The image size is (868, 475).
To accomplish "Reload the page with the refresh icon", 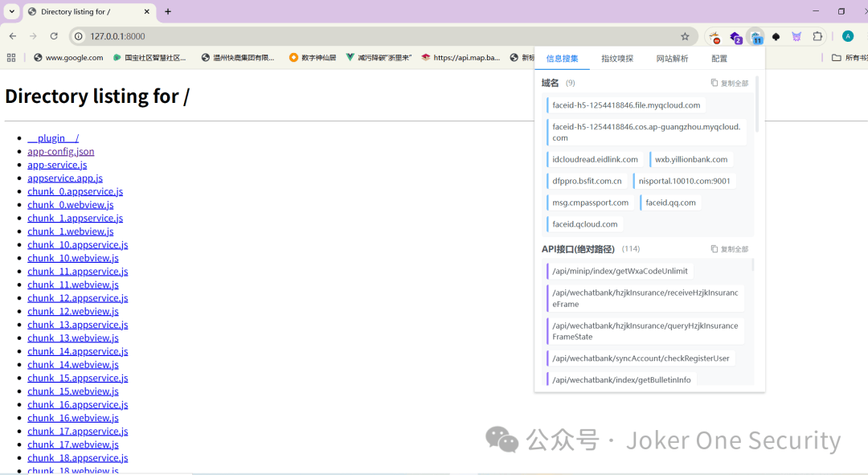I will (x=54, y=36).
